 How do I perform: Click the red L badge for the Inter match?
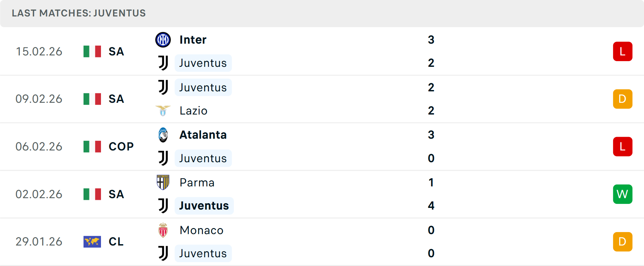(x=623, y=51)
